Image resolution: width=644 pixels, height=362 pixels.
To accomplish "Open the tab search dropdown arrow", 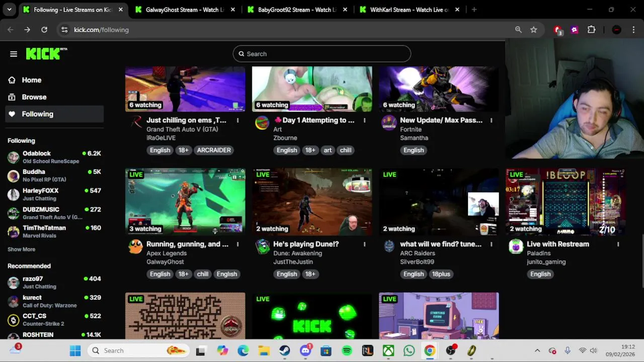I will coord(9,10).
